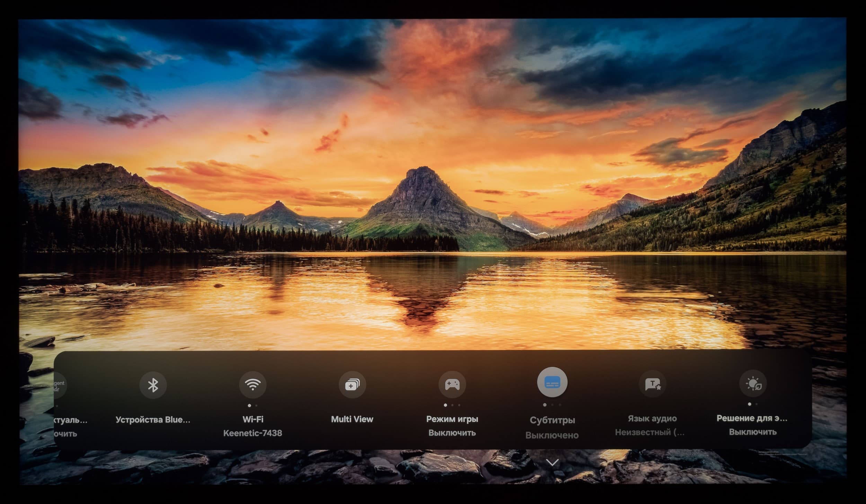Viewport: 866px width, 504px height.
Task: Launch the Multi View icon
Action: pos(352,384)
